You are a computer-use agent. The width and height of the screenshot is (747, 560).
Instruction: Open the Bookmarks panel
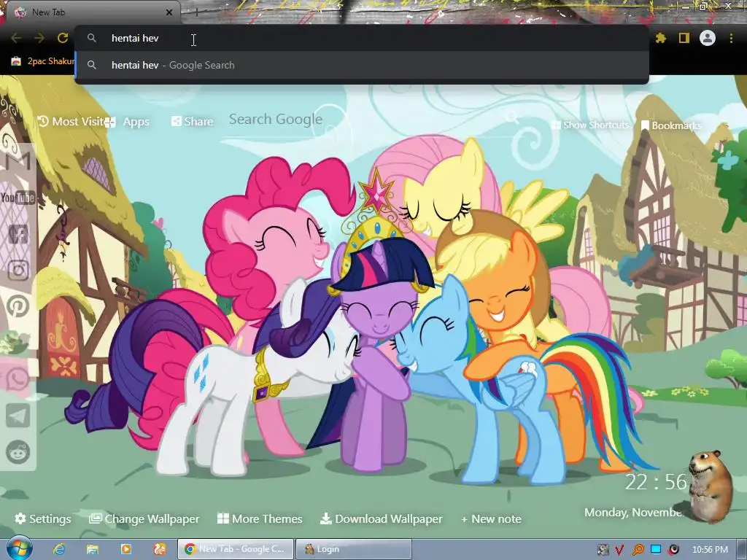671,125
